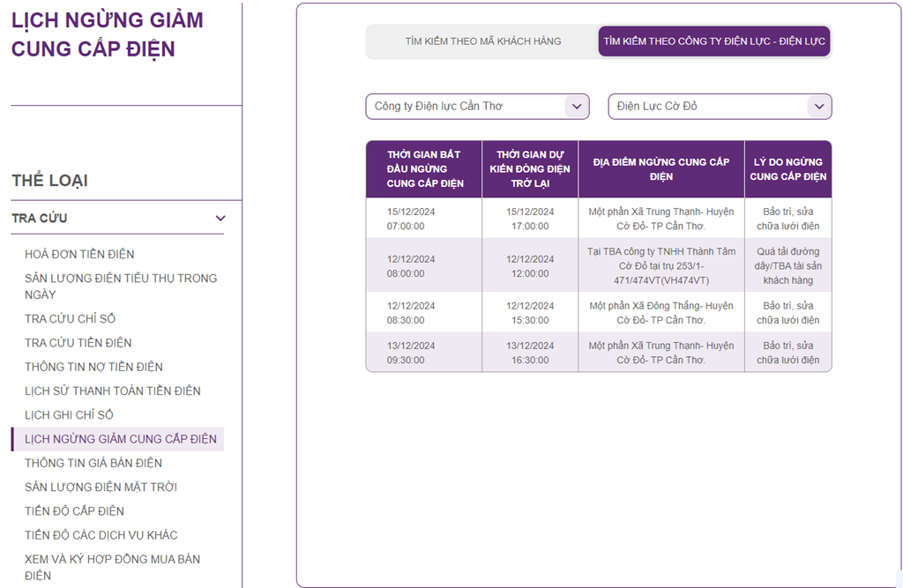Image resolution: width=903 pixels, height=588 pixels.
Task: Open Hoá đơn tiền điện link
Action: pos(79,254)
